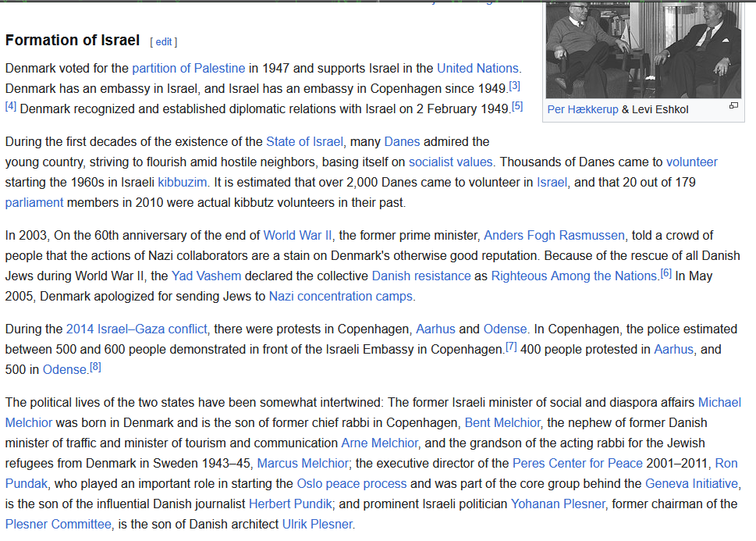Screen dimensions: 756x541
Task: Open the socialist values link
Action: point(451,162)
